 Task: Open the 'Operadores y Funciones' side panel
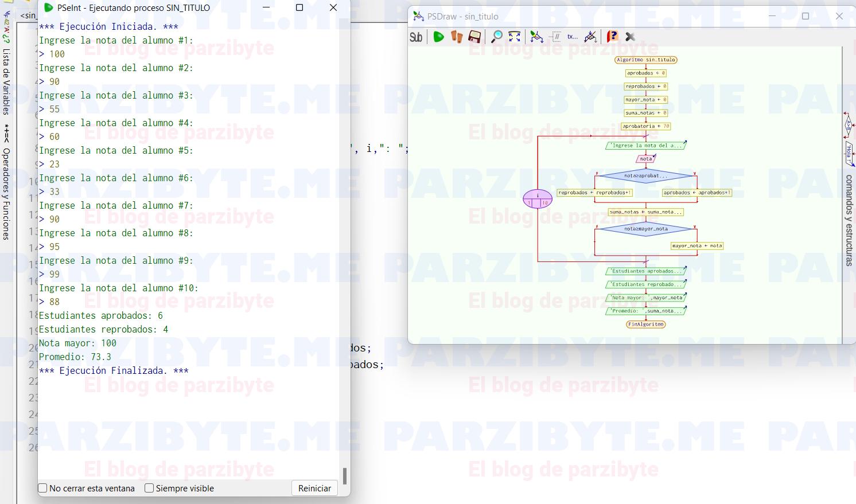tap(6, 194)
